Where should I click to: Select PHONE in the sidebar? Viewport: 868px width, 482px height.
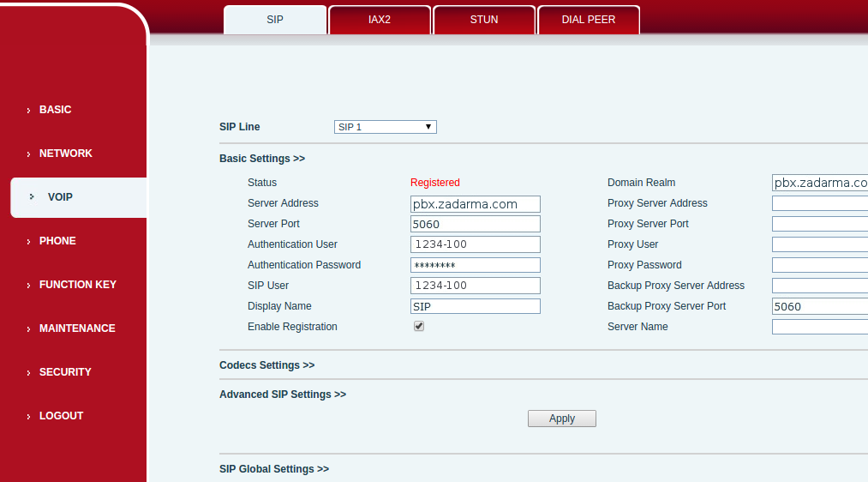point(57,241)
